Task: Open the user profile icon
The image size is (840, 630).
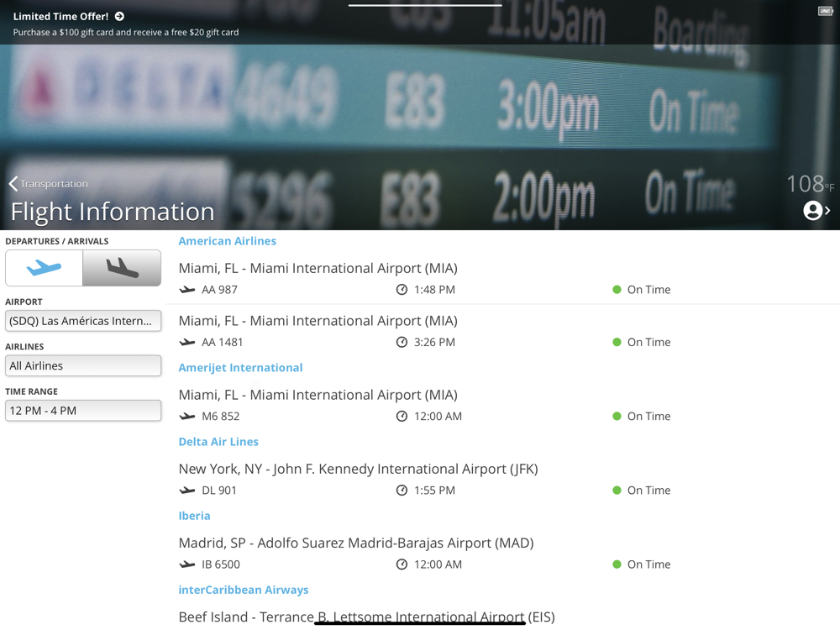Action: click(x=812, y=211)
